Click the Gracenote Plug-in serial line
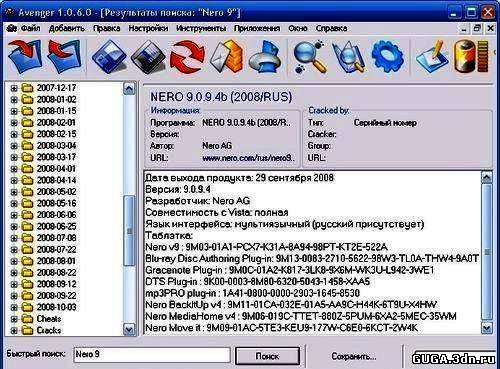Image resolution: width=500 pixels, height=369 pixels. tap(290, 270)
